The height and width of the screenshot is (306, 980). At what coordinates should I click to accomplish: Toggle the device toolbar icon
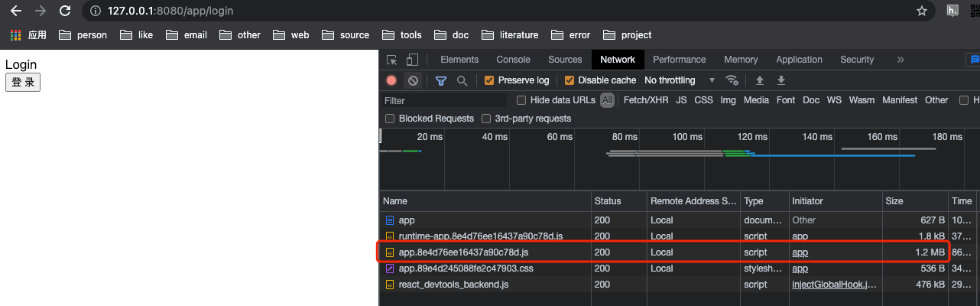click(412, 60)
